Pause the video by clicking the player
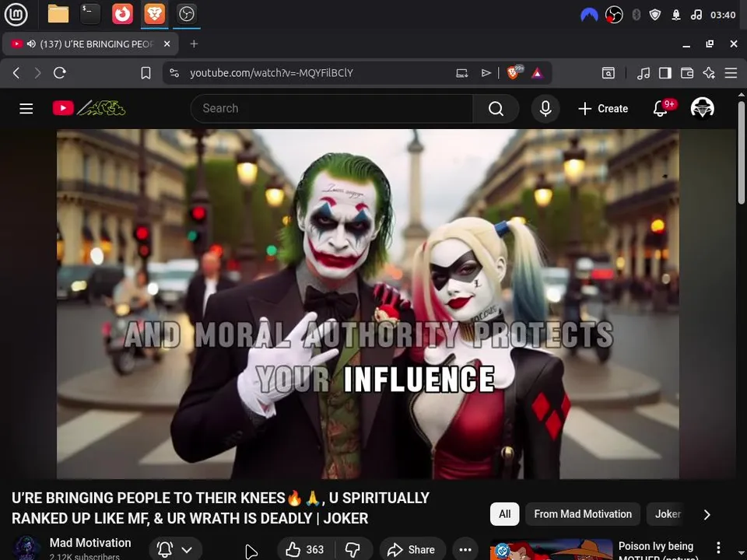Screen dimensions: 747x560 point(368,304)
